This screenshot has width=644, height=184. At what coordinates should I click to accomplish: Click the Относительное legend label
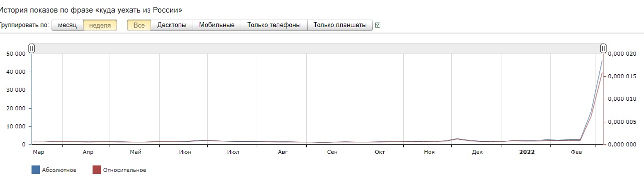pos(125,170)
